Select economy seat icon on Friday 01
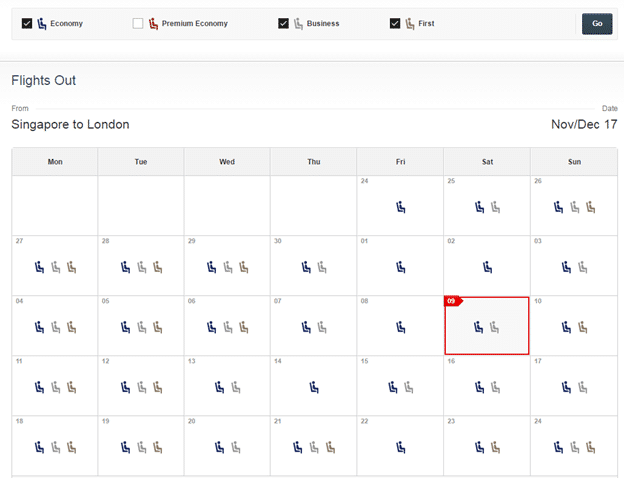Image resolution: width=624 pixels, height=478 pixels. [x=401, y=267]
